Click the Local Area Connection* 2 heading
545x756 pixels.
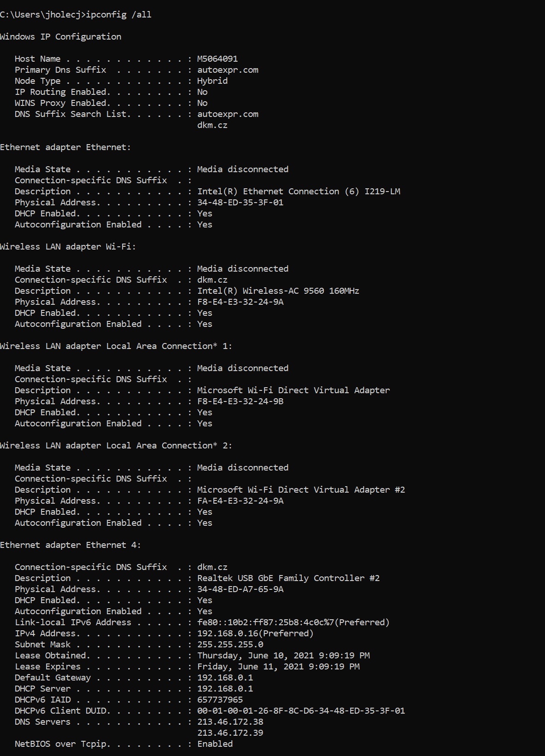point(116,446)
